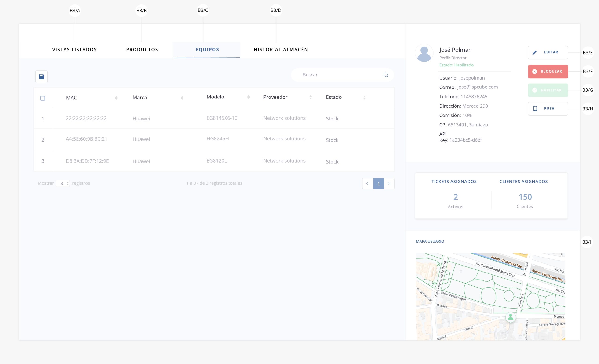Screen dimensions: 599x364
Task: Open the Mostrar registros count selector
Action: coord(63,183)
